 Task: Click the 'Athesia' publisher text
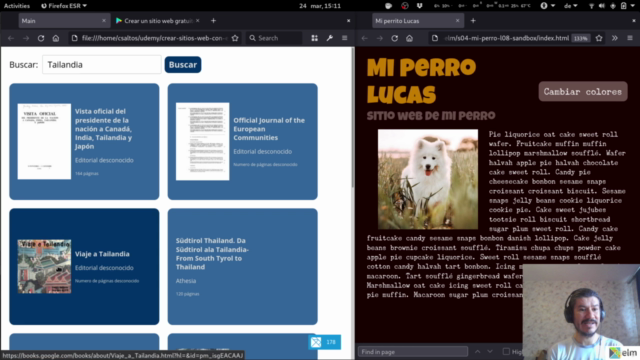click(186, 281)
